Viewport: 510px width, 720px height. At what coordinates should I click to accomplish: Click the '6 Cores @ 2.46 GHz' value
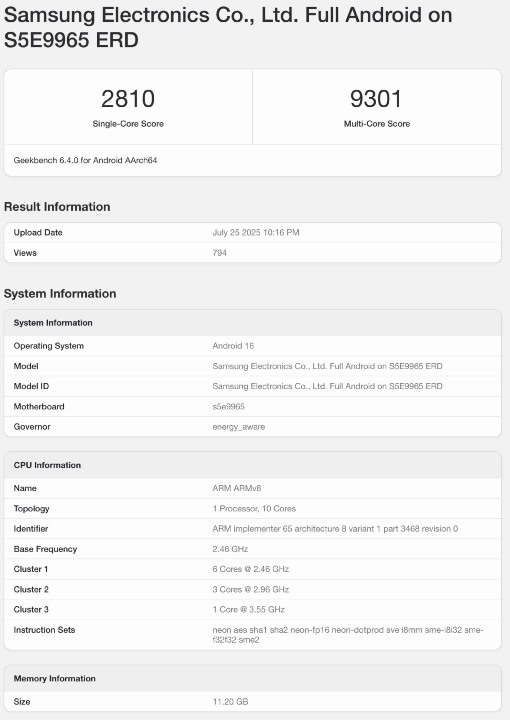pos(251,569)
